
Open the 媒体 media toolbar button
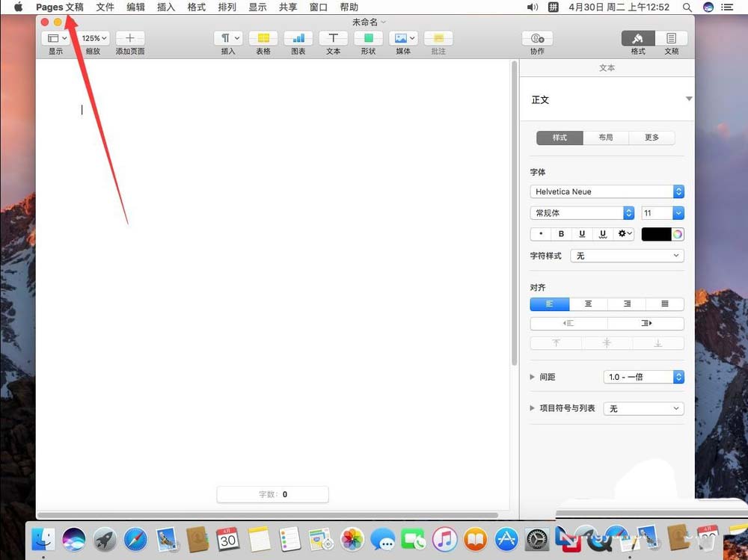pyautogui.click(x=403, y=38)
